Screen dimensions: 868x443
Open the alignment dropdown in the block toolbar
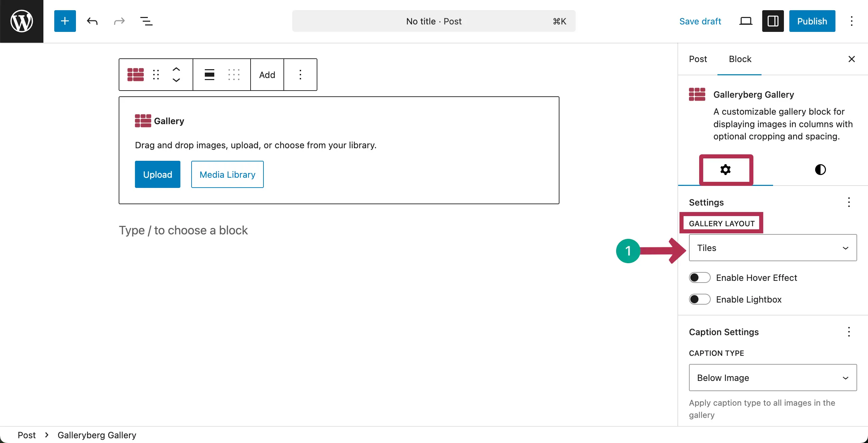(210, 75)
